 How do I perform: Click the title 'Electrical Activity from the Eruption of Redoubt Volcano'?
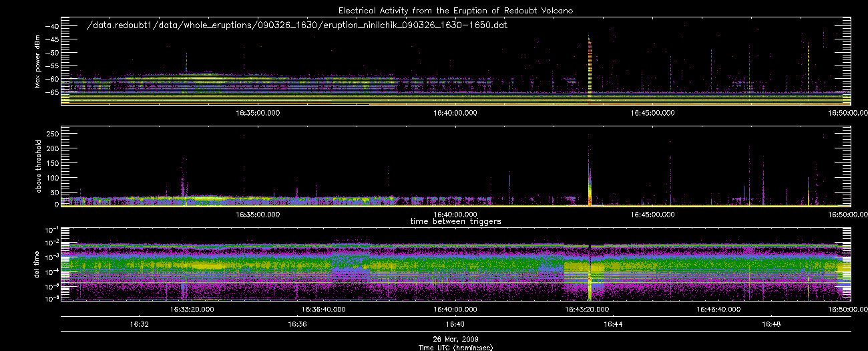[455, 11]
